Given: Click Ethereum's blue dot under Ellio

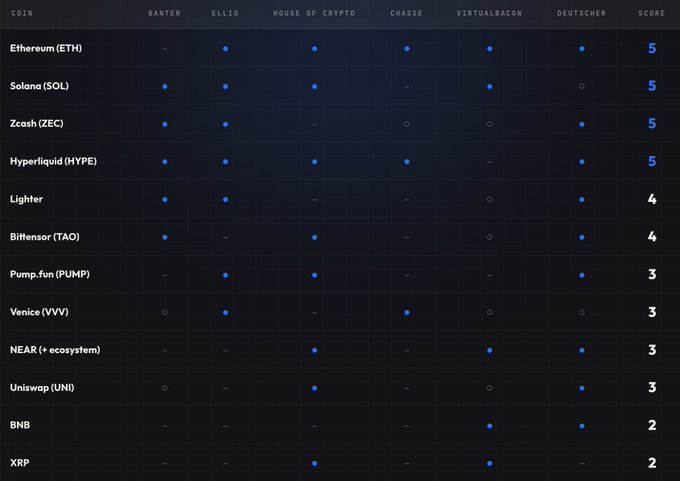Looking at the screenshot, I should (x=226, y=49).
